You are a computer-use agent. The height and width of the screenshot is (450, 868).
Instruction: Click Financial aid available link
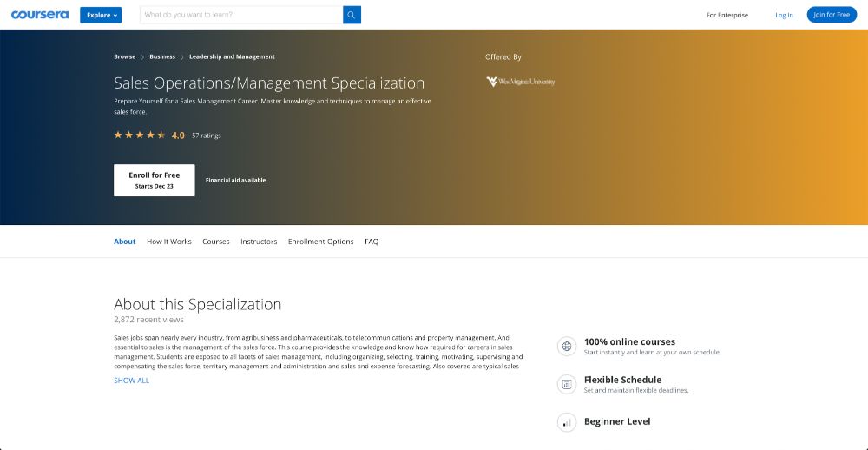coord(235,180)
